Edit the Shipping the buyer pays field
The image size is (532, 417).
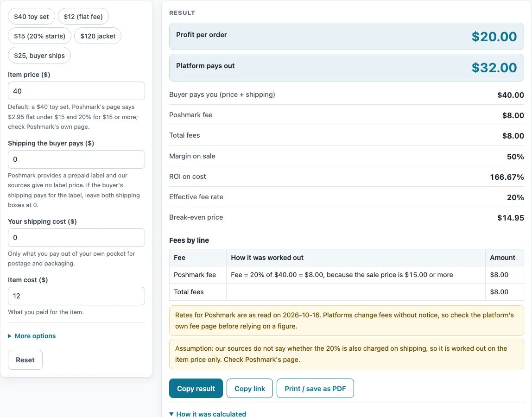76,159
